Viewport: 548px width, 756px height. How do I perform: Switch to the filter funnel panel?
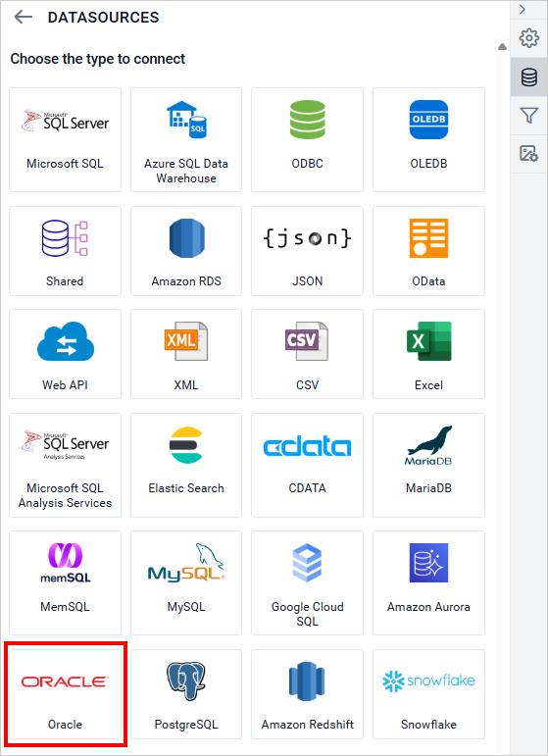coord(528,116)
